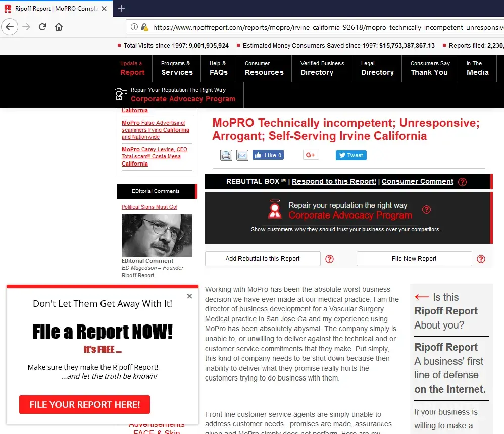Click the browser address bar URL
Image resolution: width=504 pixels, height=434 pixels.
click(323, 27)
